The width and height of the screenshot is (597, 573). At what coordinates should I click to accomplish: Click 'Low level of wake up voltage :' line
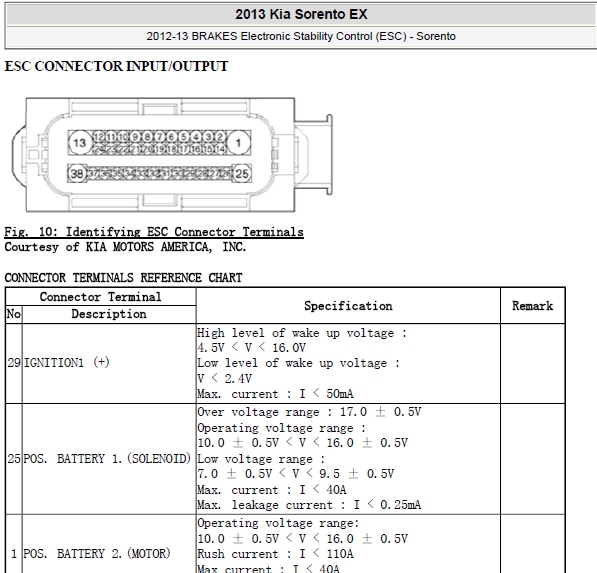point(298,363)
